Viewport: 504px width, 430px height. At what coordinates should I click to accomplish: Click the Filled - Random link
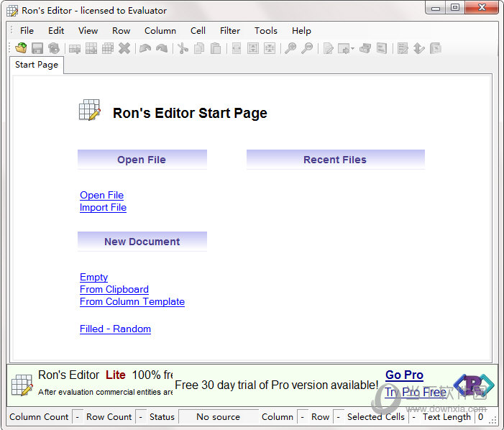(x=115, y=329)
